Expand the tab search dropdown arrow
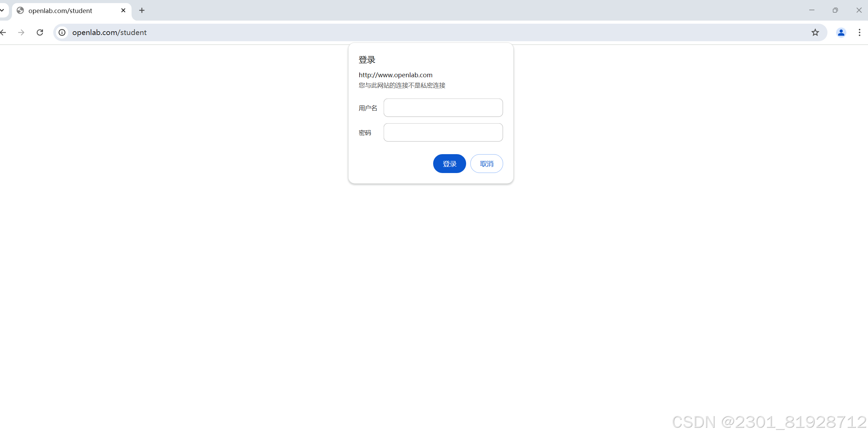Image resolution: width=868 pixels, height=436 pixels. pos(2,10)
